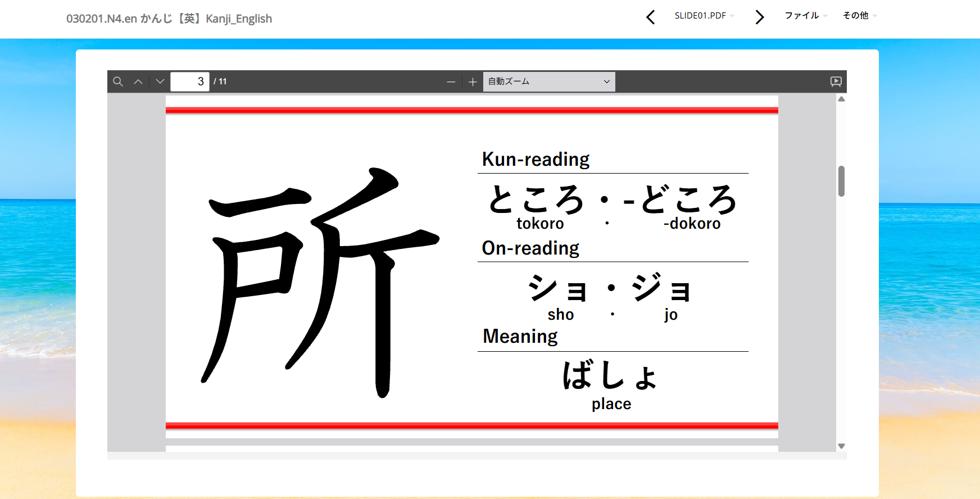Switch to presentation mode

[x=836, y=81]
